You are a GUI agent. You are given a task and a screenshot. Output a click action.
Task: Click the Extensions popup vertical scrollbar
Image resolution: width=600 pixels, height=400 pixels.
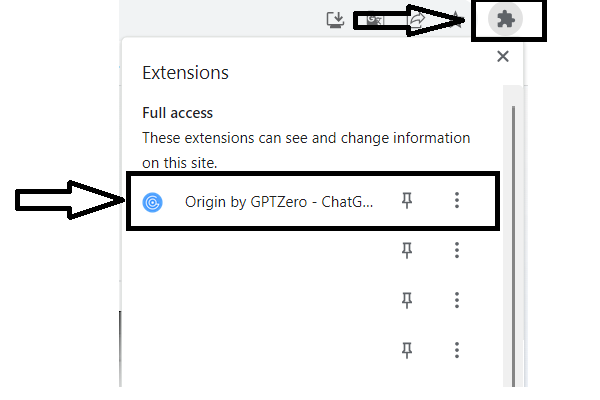click(x=515, y=240)
